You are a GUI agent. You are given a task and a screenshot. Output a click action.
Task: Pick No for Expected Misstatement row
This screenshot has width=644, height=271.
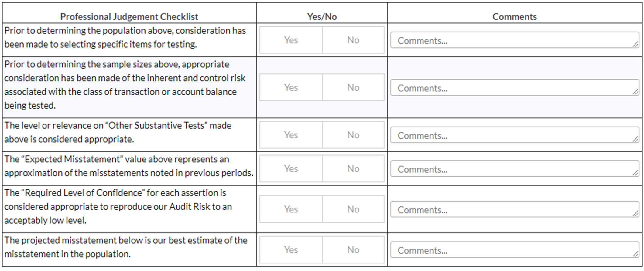point(353,169)
